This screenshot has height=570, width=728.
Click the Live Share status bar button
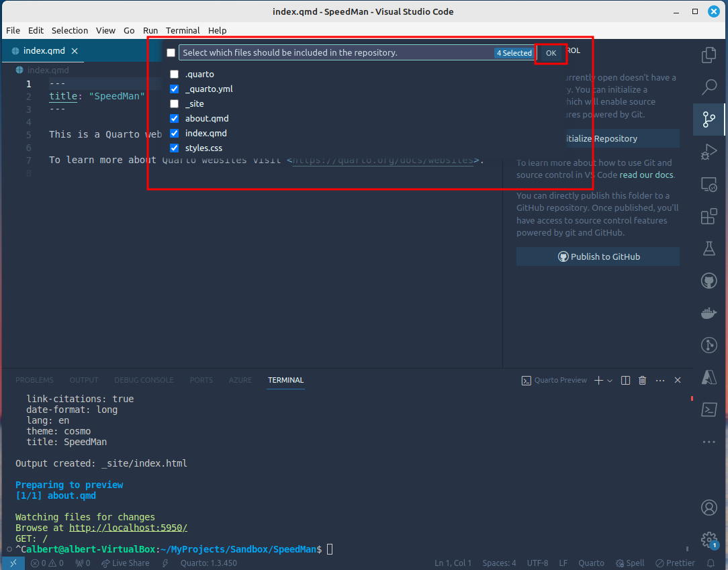(126, 563)
